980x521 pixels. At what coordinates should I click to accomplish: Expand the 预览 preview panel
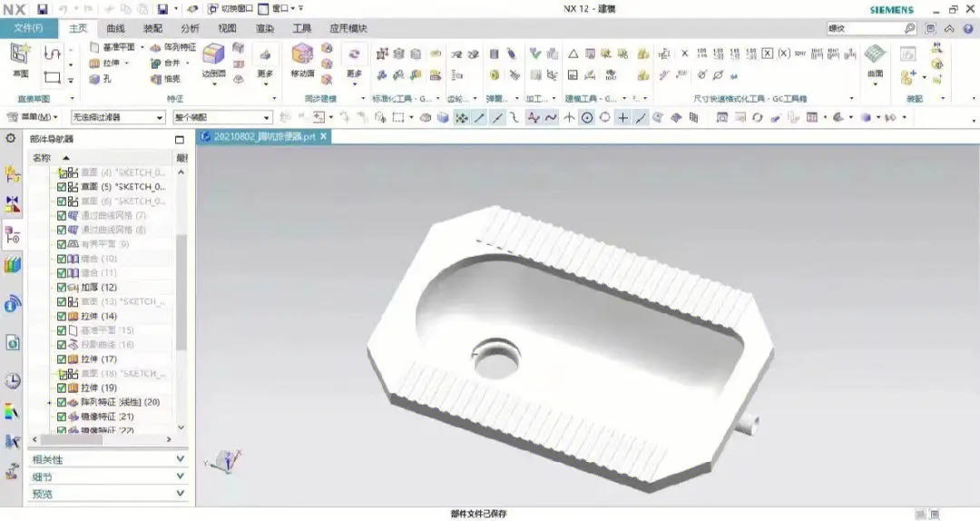[x=108, y=494]
